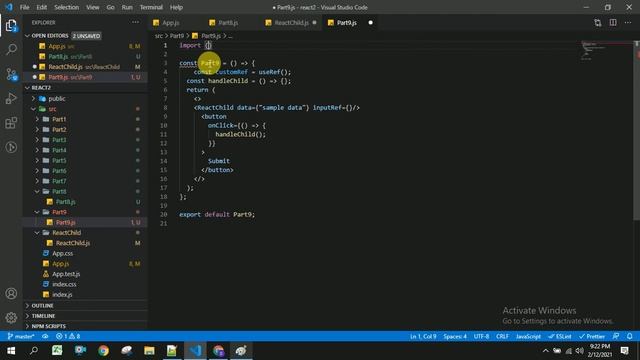
Task: Collapse the REACT2 folder section
Action: (x=85, y=88)
